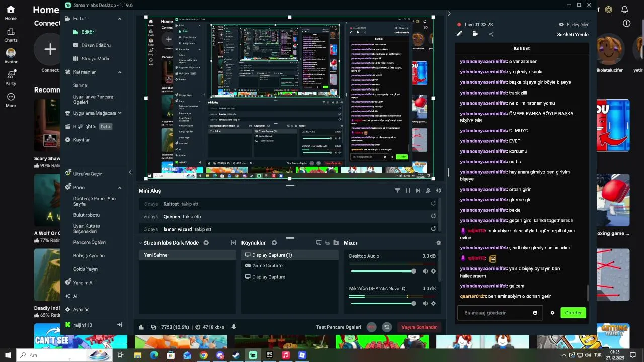Replay the Raitost follow alert
Screen dimensions: 644x362
click(x=433, y=204)
